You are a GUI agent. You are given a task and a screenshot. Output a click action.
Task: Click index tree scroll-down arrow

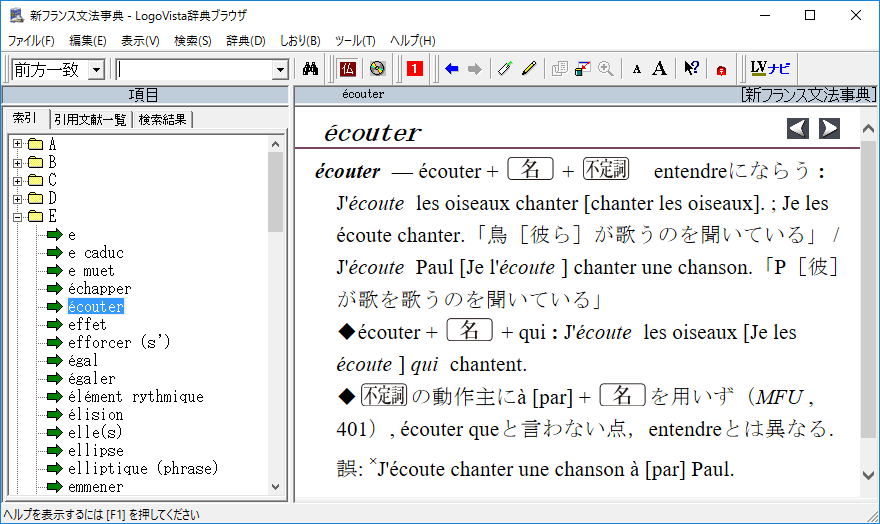click(275, 486)
